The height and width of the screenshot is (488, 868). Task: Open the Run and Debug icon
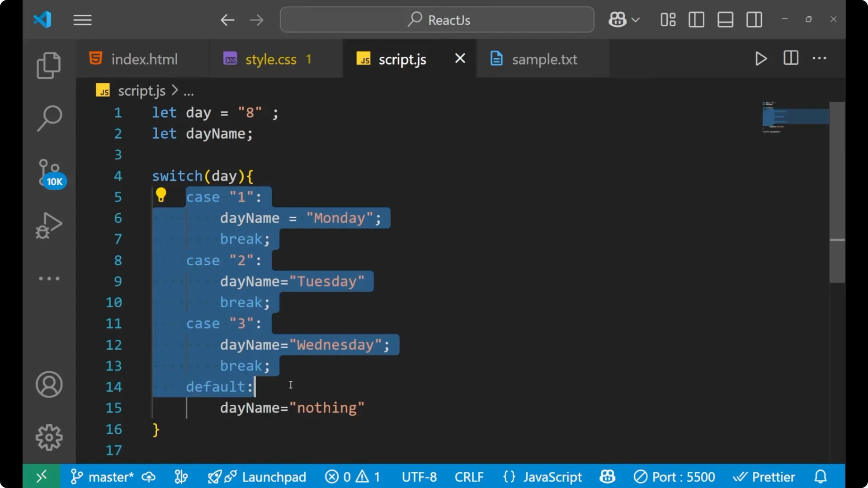pyautogui.click(x=49, y=225)
